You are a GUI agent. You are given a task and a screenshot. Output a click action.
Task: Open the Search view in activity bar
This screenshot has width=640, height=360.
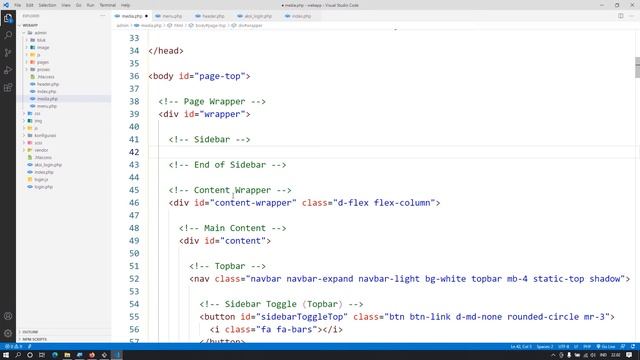8,35
